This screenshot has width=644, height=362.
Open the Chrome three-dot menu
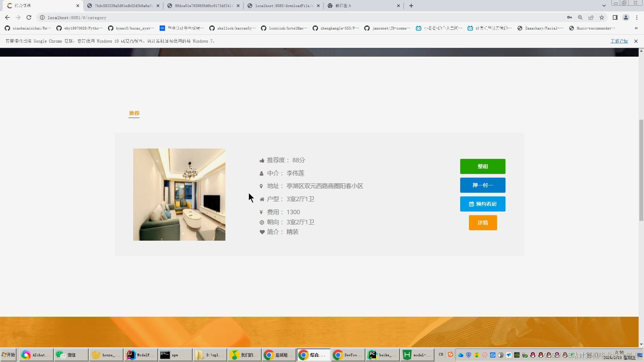pyautogui.click(x=637, y=17)
